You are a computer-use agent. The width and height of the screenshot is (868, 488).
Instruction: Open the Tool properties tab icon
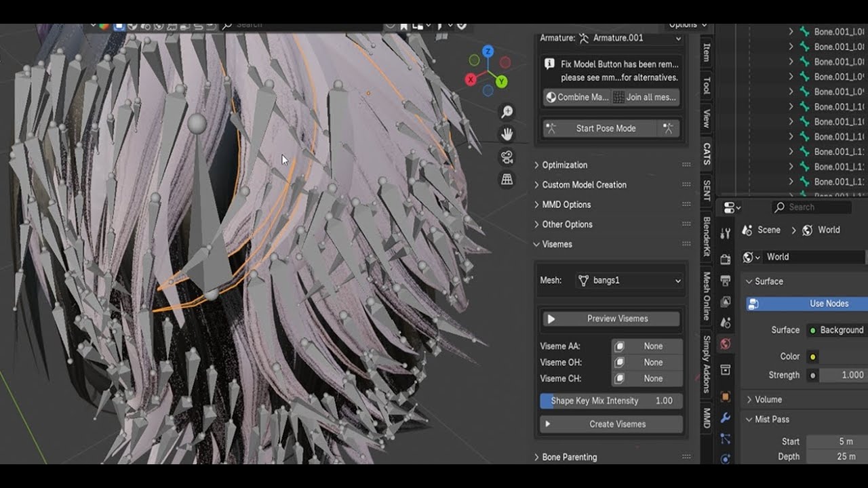[725, 234]
